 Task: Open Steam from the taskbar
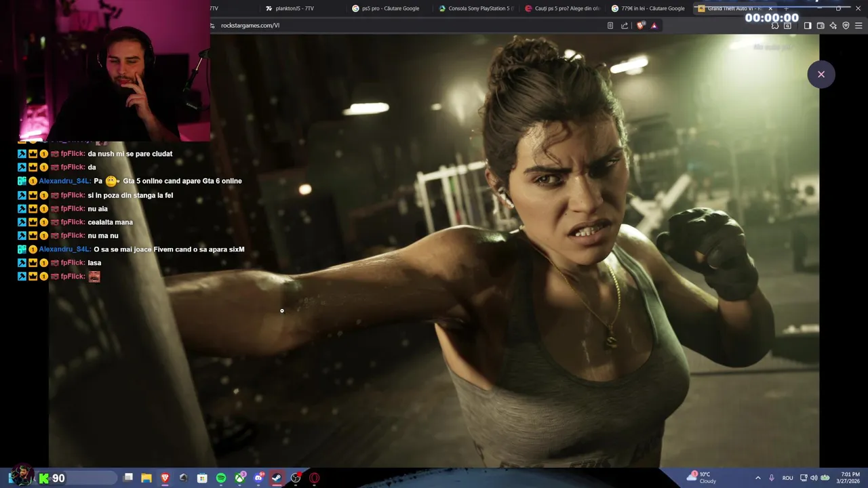277,478
